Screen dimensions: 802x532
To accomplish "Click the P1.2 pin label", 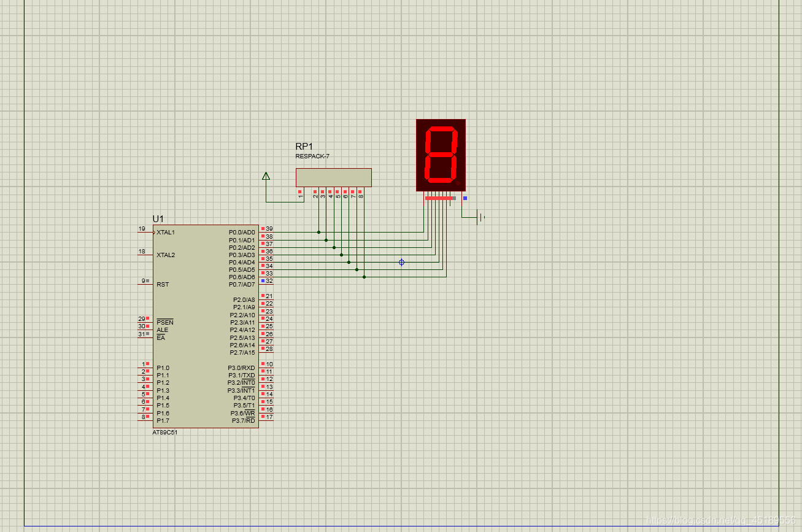I will [163, 383].
